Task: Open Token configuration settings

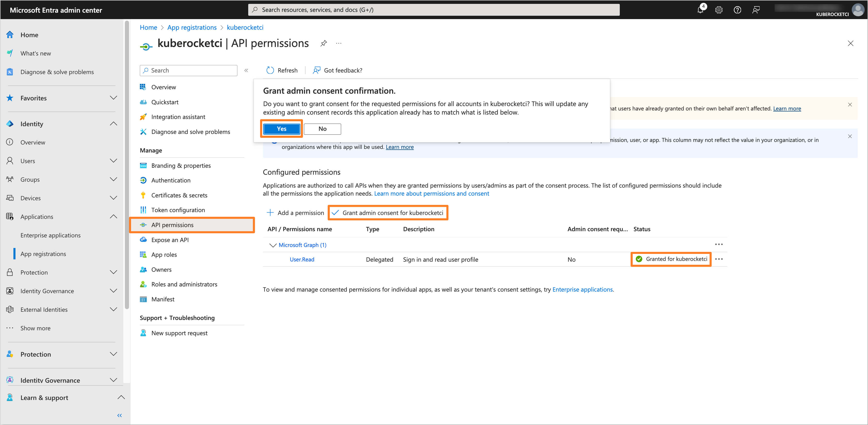Action: 178,210
